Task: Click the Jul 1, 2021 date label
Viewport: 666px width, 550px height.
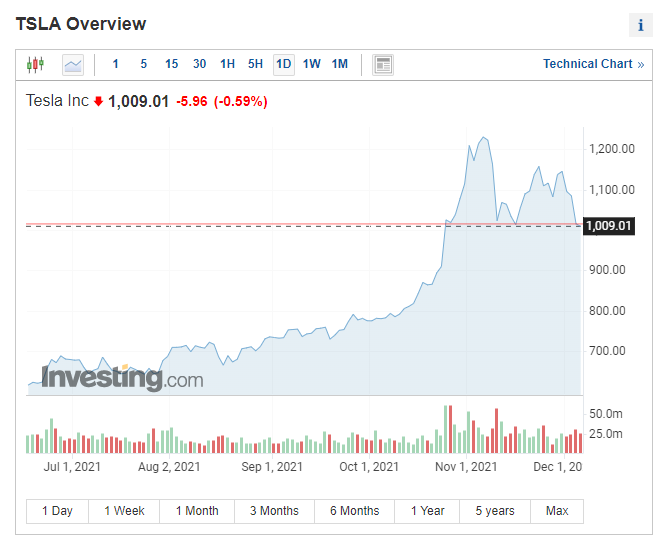Action: point(72,467)
